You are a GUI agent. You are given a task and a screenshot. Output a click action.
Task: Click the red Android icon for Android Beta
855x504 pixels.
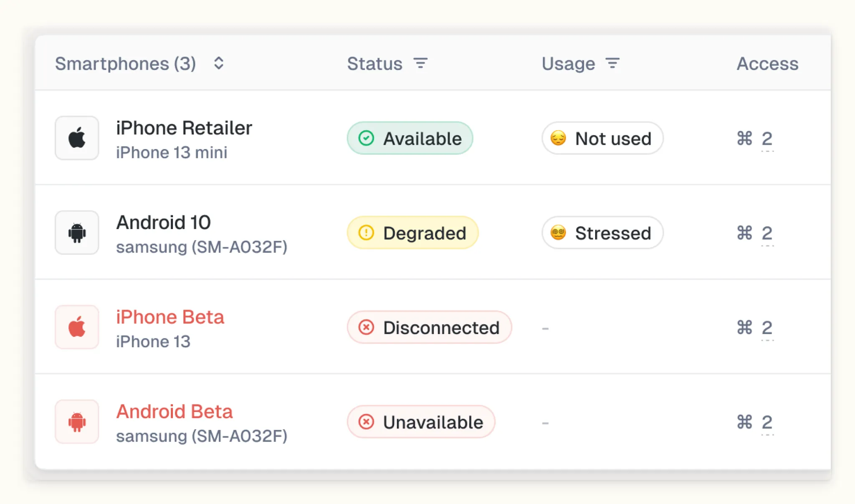pyautogui.click(x=77, y=421)
